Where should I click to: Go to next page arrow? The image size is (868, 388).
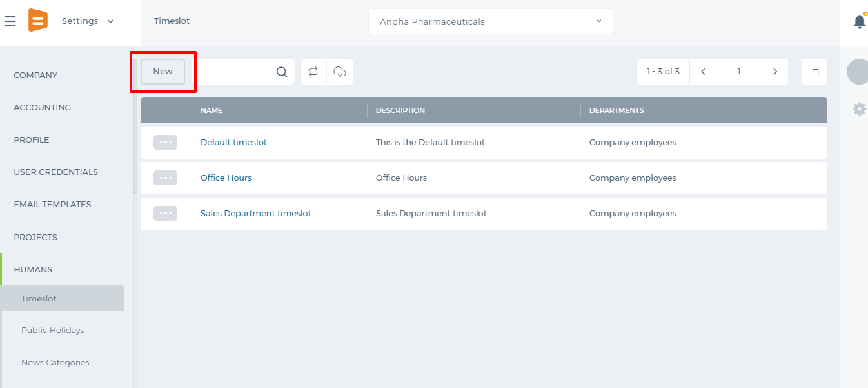click(775, 72)
